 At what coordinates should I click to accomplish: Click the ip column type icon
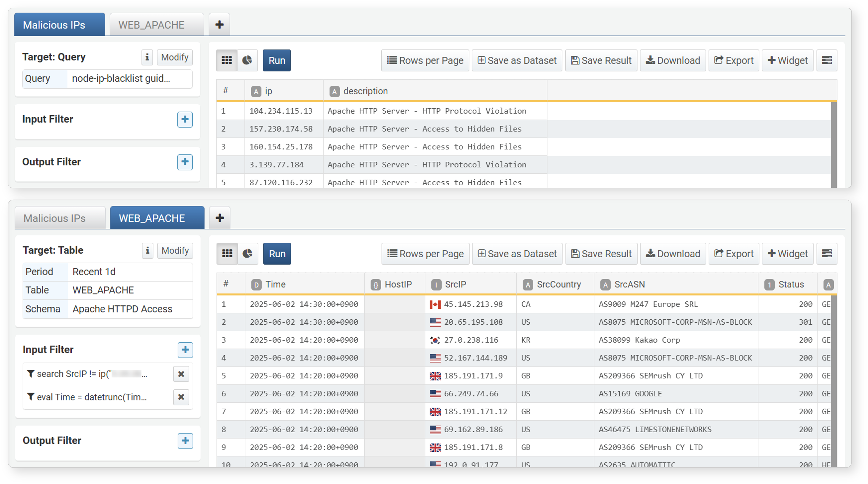pos(256,91)
